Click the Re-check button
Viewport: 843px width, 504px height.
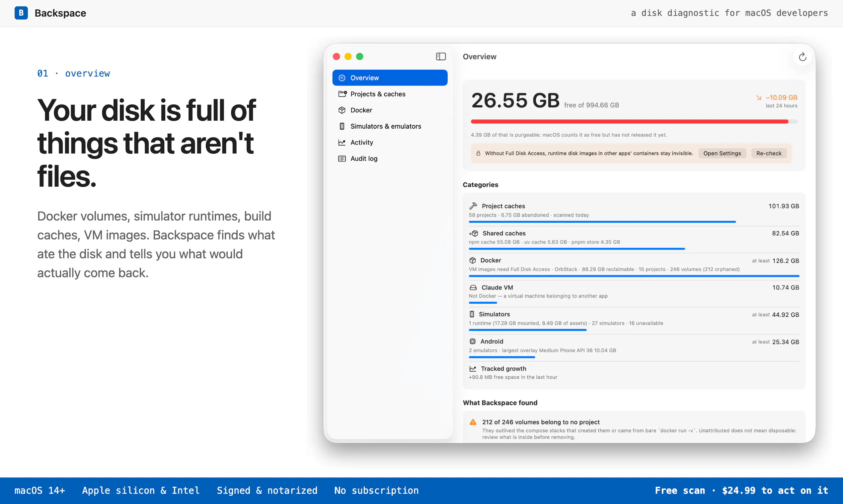click(x=769, y=153)
